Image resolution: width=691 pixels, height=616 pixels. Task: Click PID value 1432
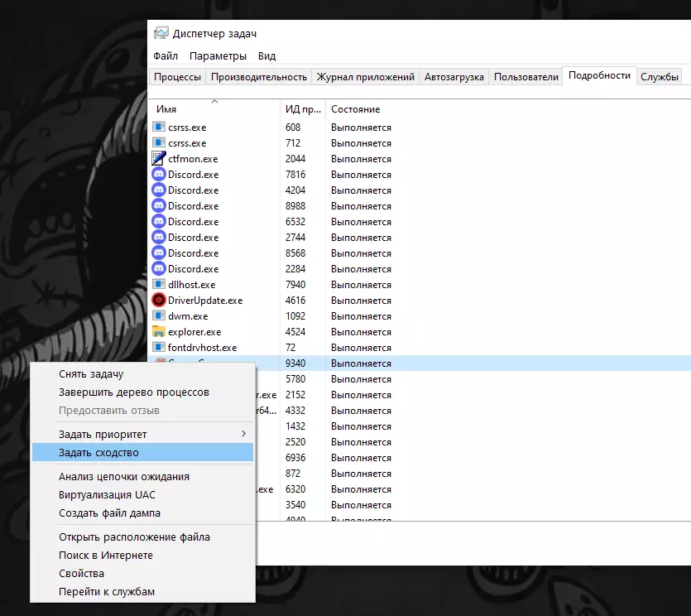point(295,426)
